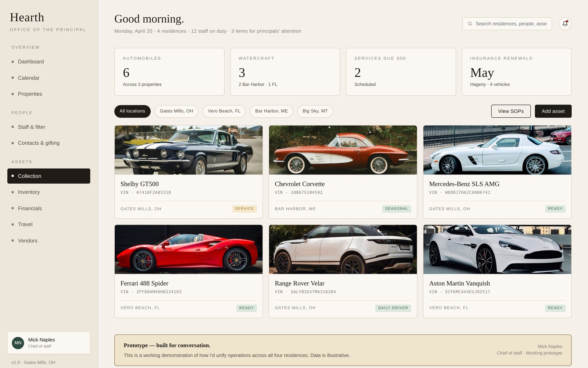This screenshot has height=368, width=588.
Task: Filter by Gates Mills, OH
Action: click(176, 111)
